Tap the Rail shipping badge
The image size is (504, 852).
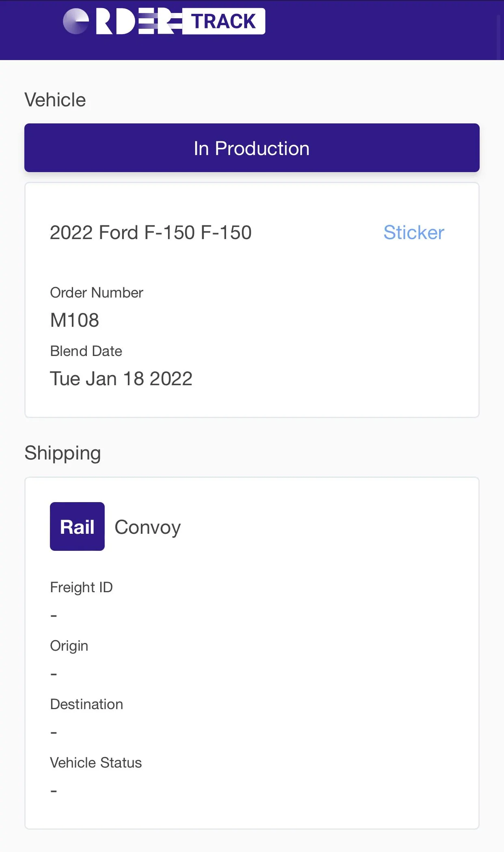click(x=77, y=526)
